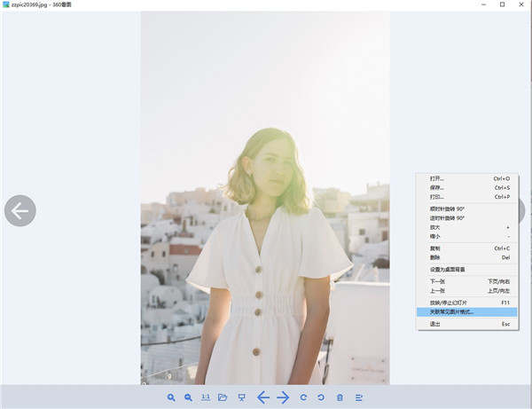The width and height of the screenshot is (532, 409).
Task: Delete the image using the trash icon
Action: tap(340, 397)
